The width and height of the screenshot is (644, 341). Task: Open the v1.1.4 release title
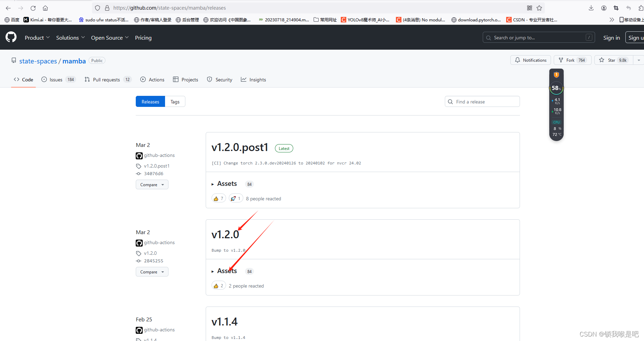coord(225,322)
